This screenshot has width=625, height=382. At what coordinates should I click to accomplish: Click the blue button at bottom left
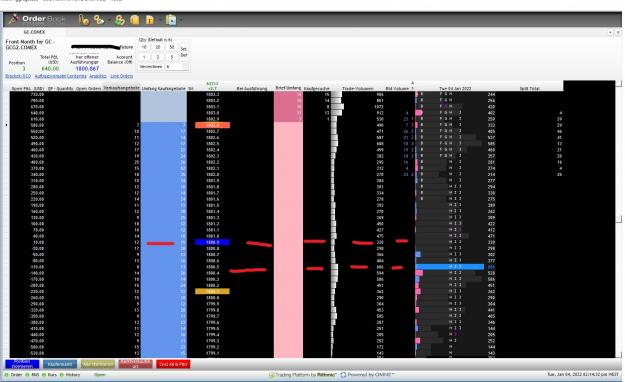(22, 364)
